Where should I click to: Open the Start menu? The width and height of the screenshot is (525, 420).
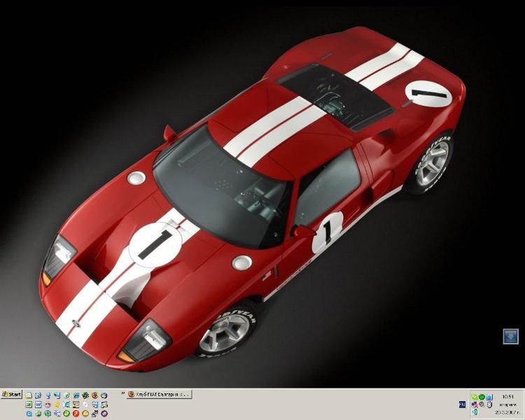[12, 395]
